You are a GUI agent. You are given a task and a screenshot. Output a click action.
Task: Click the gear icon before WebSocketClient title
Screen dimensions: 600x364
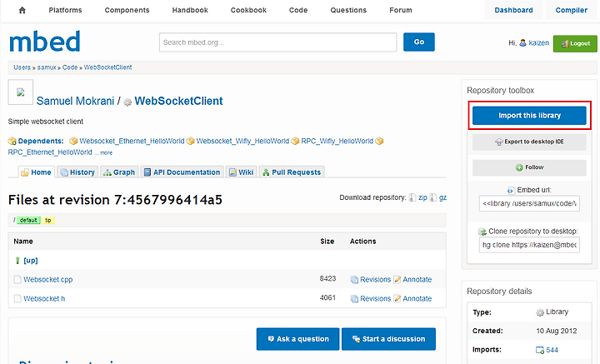[x=127, y=102]
